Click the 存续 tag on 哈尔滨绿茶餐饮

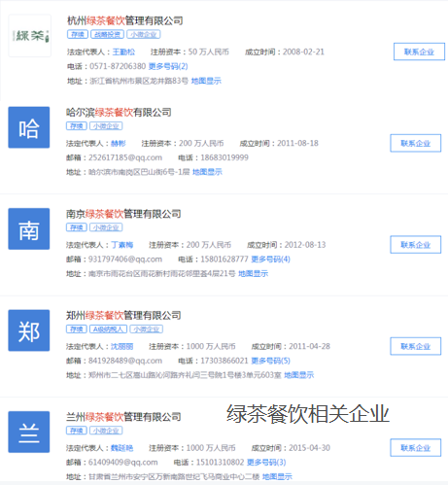pyautogui.click(x=77, y=126)
